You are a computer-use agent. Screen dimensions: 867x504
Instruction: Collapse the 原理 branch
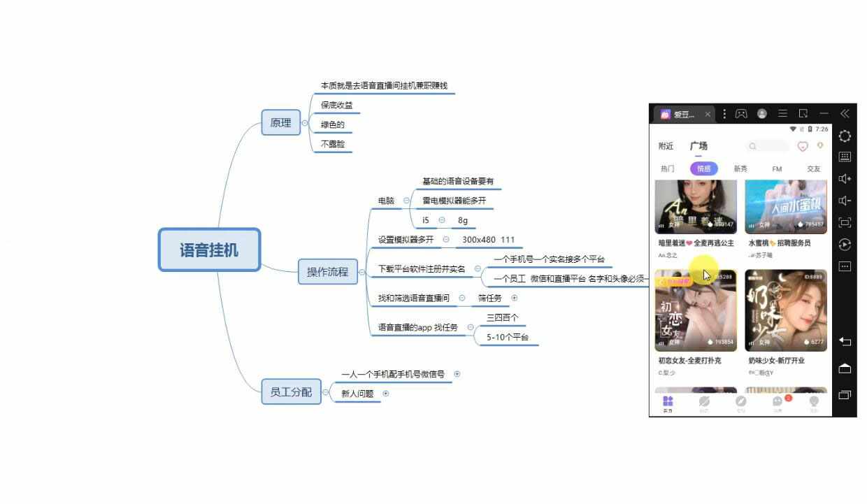pyautogui.click(x=305, y=123)
